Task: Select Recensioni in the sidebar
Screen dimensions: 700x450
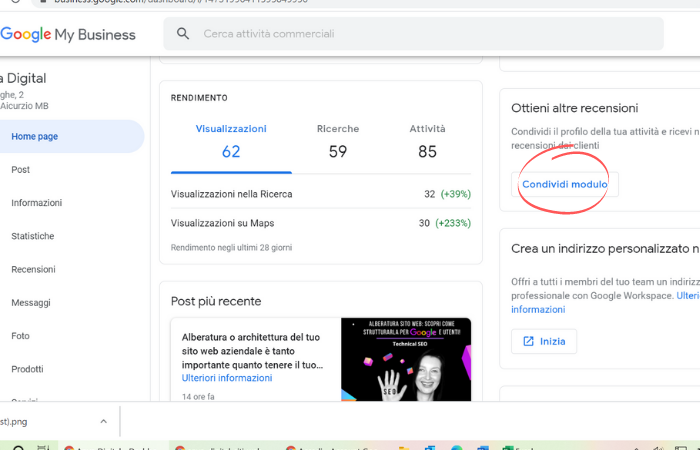Action: 33,269
